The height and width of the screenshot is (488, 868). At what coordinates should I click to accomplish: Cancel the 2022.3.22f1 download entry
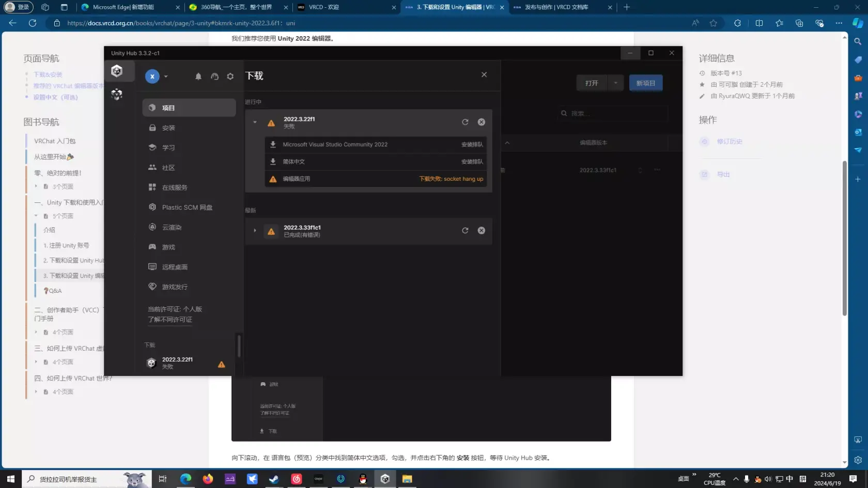click(482, 122)
